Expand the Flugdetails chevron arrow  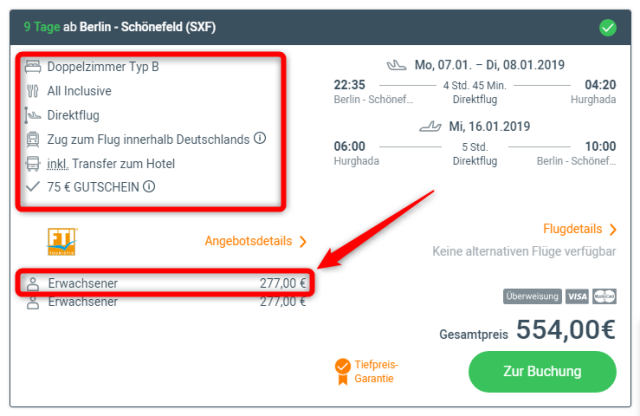[613, 229]
